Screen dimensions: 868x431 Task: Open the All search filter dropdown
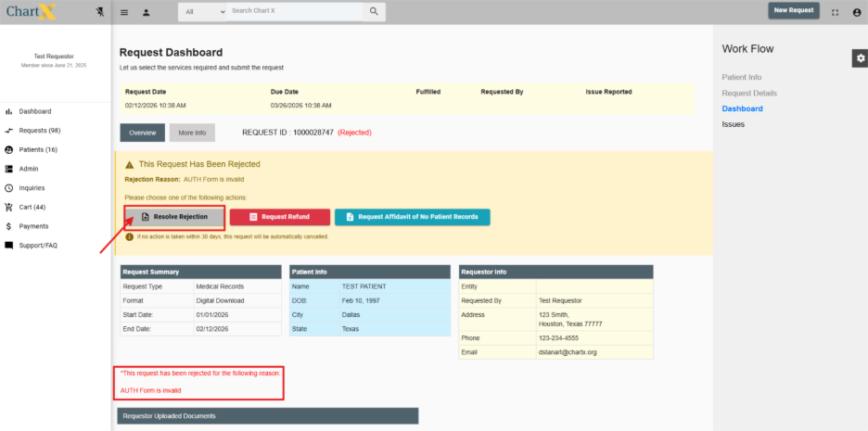[x=203, y=12]
